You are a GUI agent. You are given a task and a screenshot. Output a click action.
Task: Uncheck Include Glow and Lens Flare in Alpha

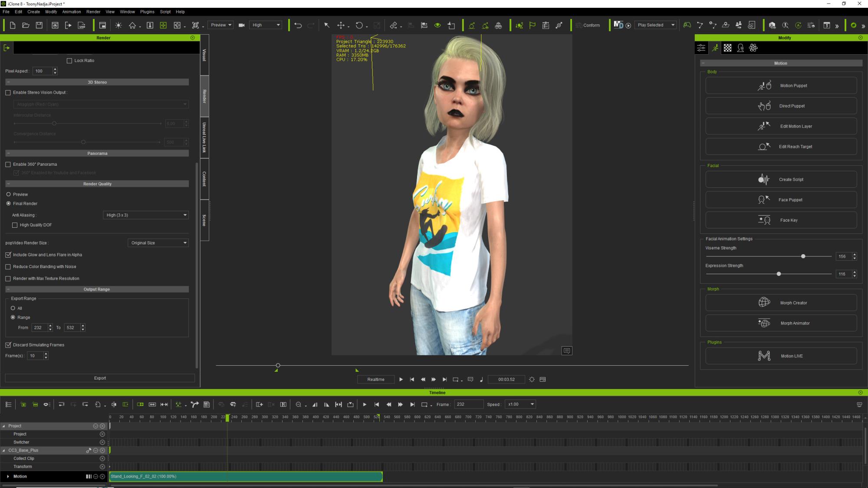(8, 255)
